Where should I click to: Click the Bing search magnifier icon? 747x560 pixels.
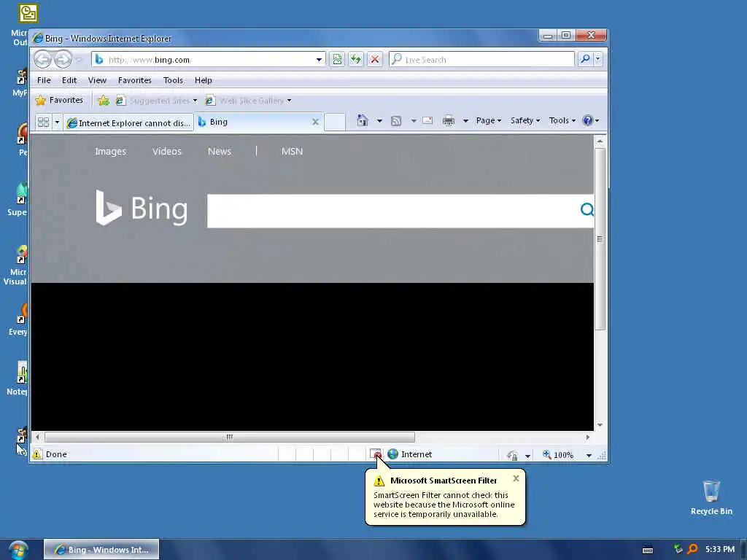pos(587,209)
